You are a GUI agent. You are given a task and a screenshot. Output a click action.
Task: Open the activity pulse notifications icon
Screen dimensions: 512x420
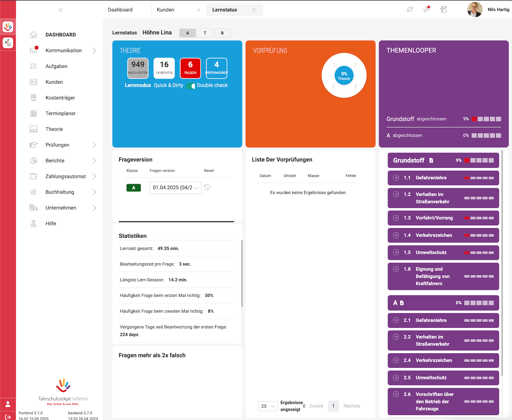click(x=426, y=9)
